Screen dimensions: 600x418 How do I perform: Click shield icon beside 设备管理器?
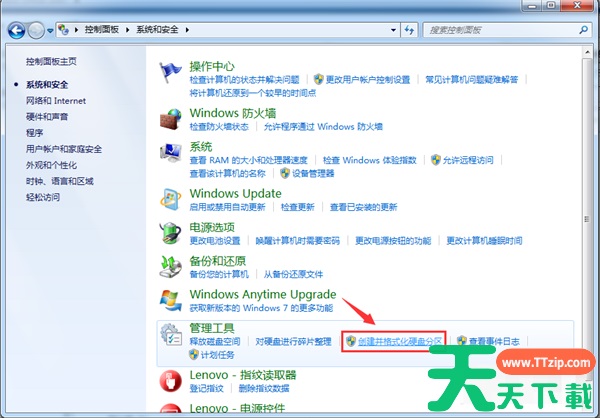pyautogui.click(x=285, y=173)
